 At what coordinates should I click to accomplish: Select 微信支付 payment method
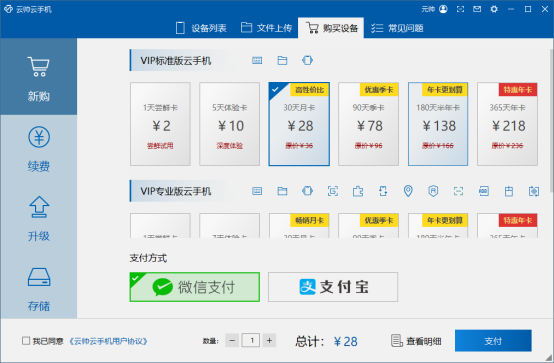195,287
